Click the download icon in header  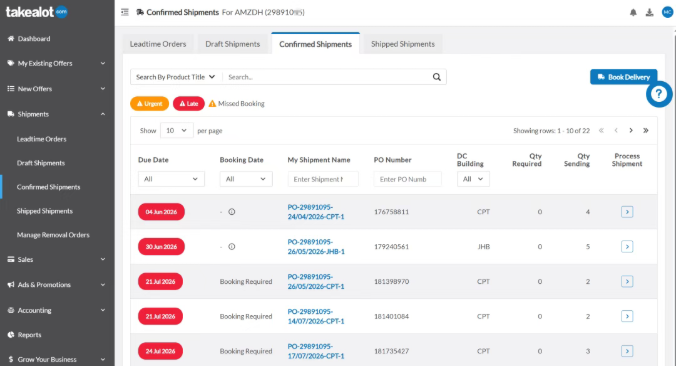click(x=650, y=13)
